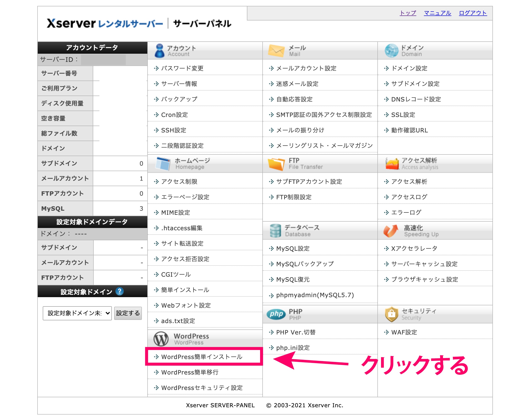Open SSH設定
532x420 pixels.
(174, 130)
